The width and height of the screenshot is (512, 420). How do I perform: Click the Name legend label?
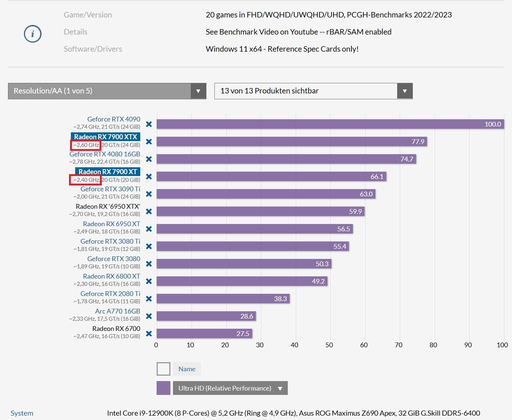(187, 369)
